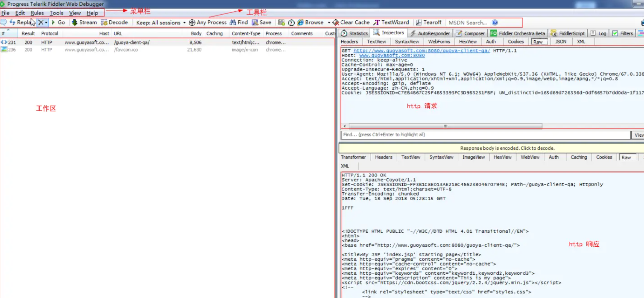Screen dimensions: 644x298
Task: Open Find sessions binoculars
Action: coord(239,23)
